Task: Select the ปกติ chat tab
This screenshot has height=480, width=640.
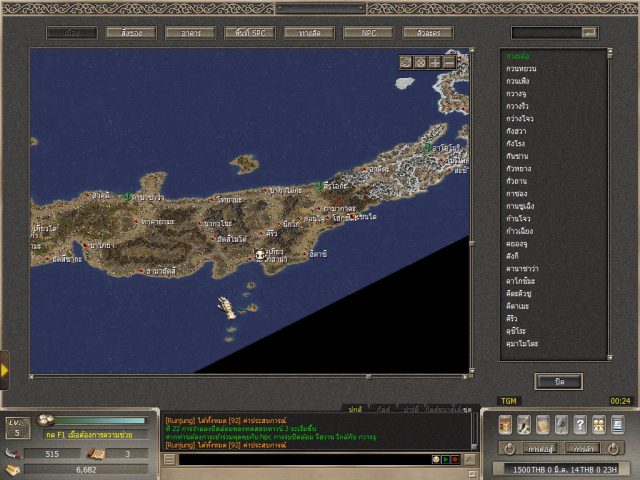Action: [x=355, y=410]
